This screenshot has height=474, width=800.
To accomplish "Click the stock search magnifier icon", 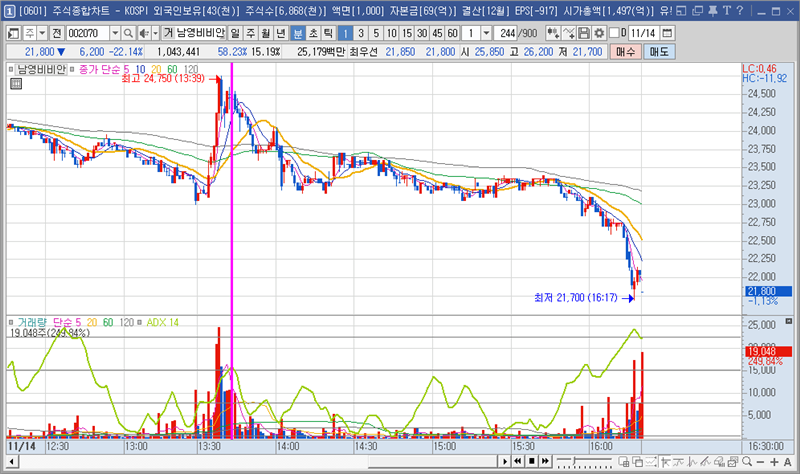I will [129, 32].
